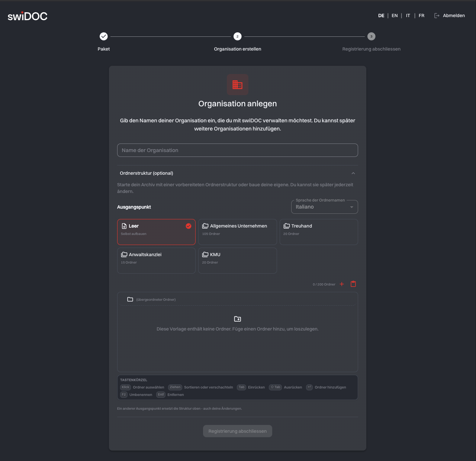The width and height of the screenshot is (476, 461).
Task: Click the parent folder icon
Action: [130, 299]
